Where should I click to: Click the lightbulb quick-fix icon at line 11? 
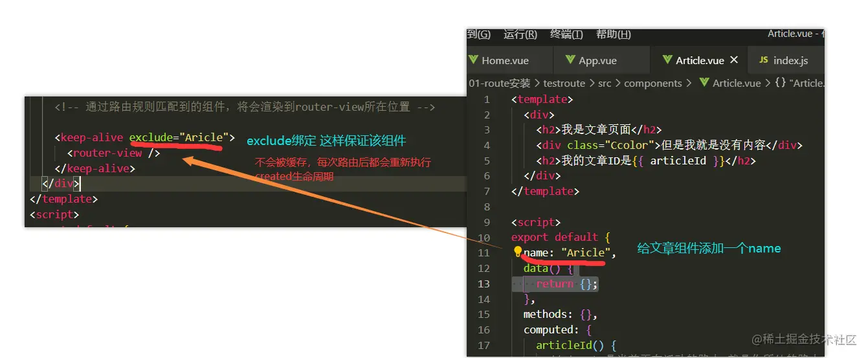tap(517, 252)
